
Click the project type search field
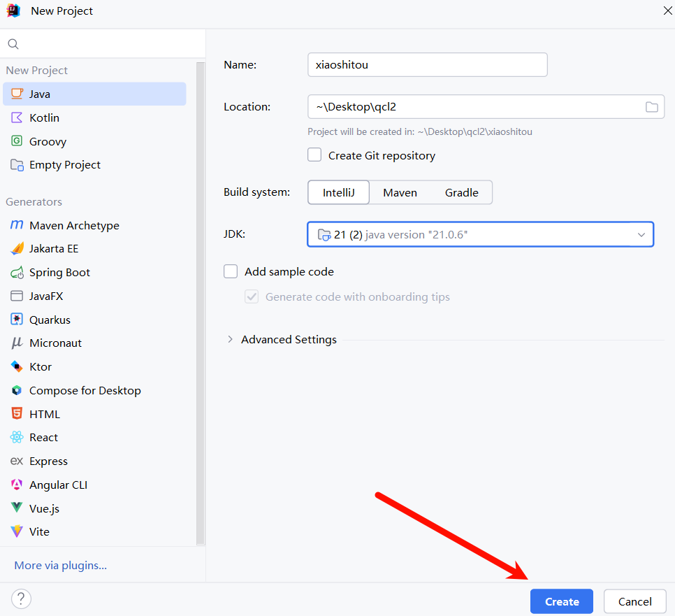pyautogui.click(x=103, y=43)
